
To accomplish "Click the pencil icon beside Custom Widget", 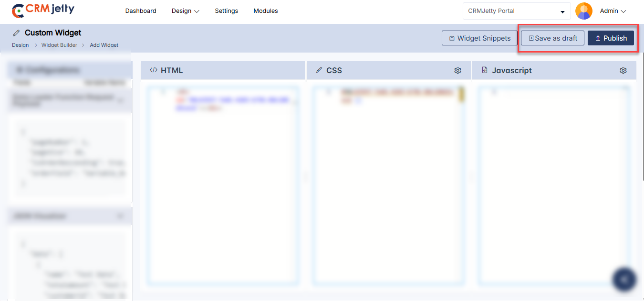I will [x=16, y=33].
